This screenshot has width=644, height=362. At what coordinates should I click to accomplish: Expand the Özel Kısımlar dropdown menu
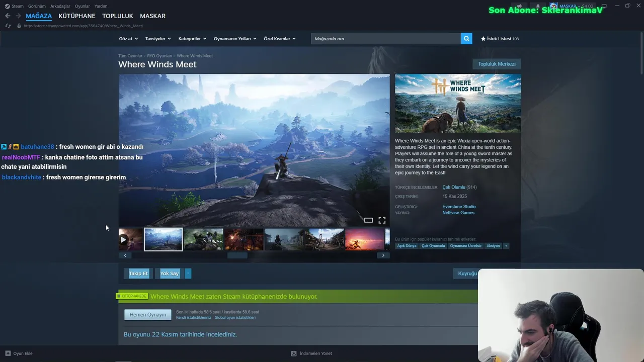coord(280,39)
